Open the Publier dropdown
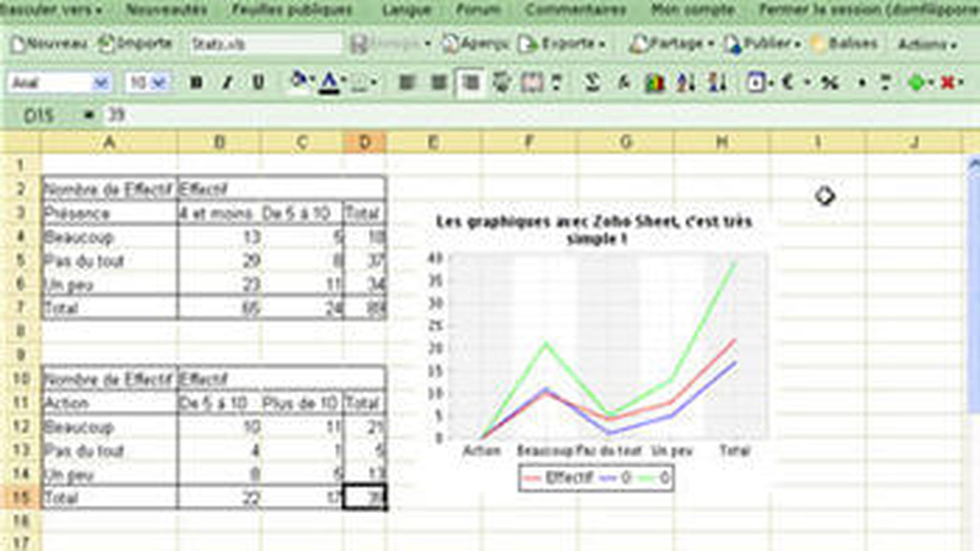 click(762, 44)
